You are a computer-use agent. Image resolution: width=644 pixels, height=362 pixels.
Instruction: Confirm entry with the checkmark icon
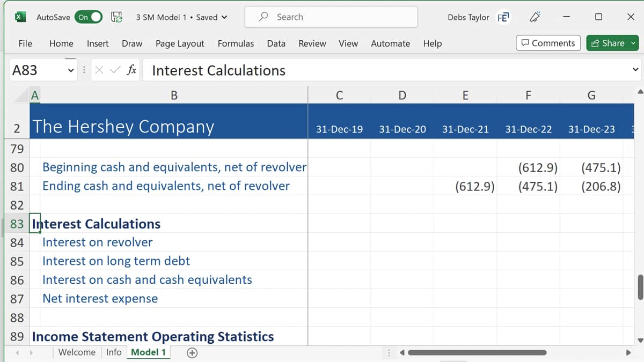pyautogui.click(x=115, y=70)
